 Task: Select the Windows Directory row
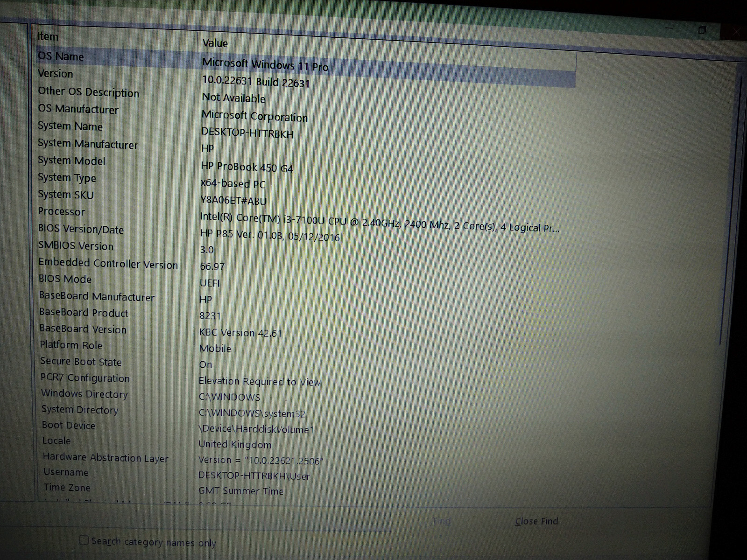click(84, 394)
